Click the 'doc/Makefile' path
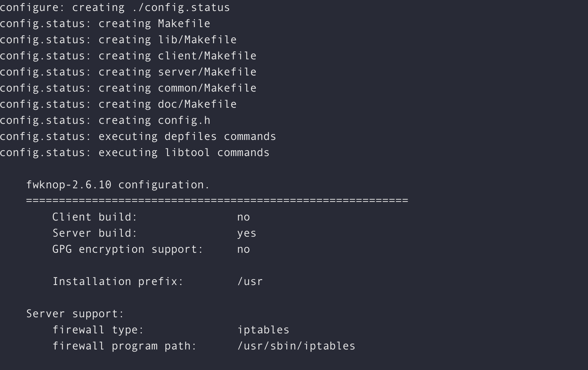This screenshot has height=370, width=588. click(x=197, y=104)
